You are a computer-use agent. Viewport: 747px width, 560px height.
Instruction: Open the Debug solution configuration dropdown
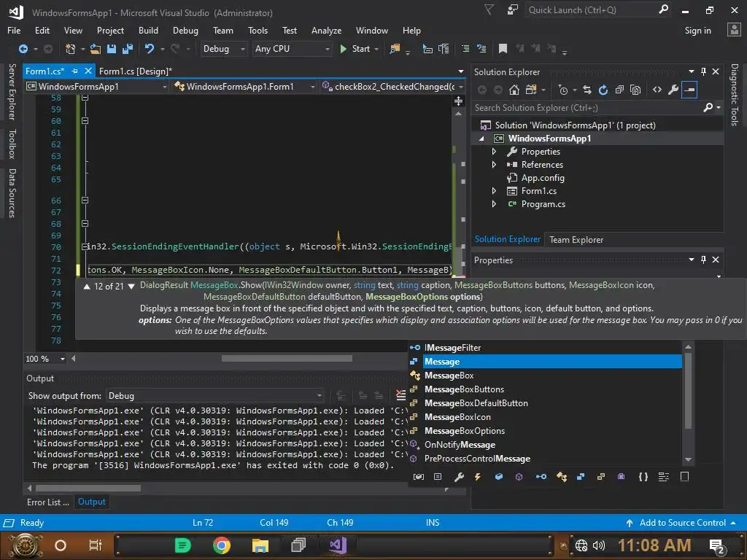[x=223, y=49]
